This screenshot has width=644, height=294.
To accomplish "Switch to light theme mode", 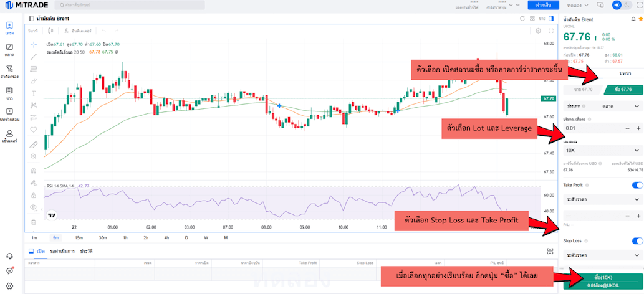I will 616,5.
